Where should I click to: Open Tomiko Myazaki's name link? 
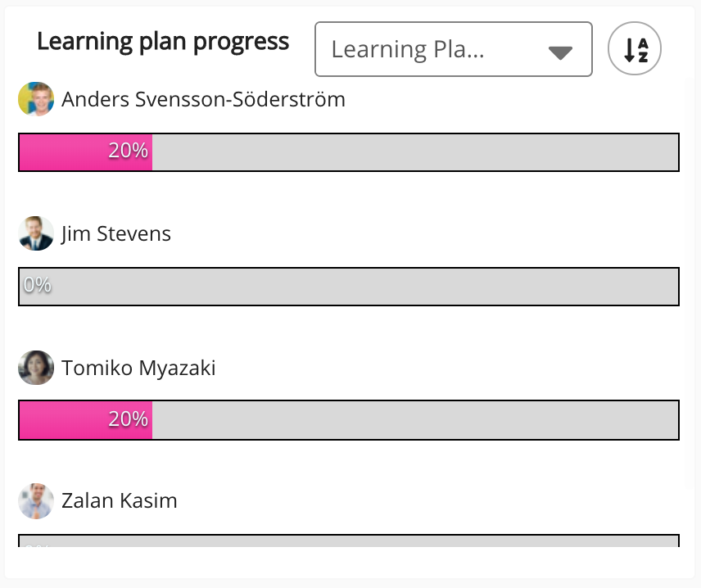coord(138,368)
